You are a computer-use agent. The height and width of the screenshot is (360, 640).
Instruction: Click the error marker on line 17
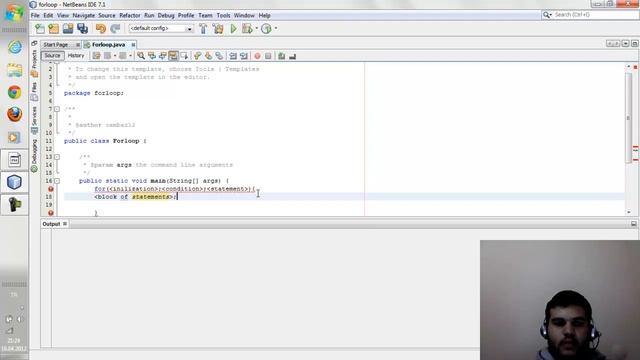(x=51, y=189)
